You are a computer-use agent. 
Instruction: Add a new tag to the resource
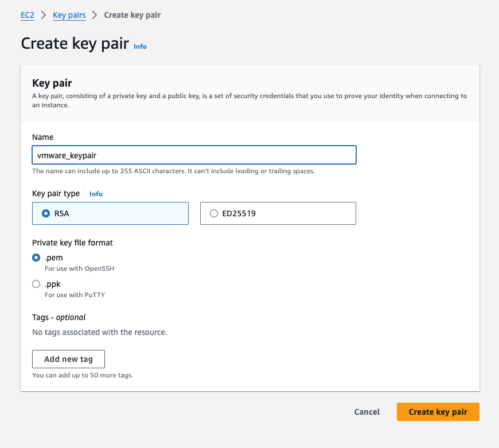point(68,359)
